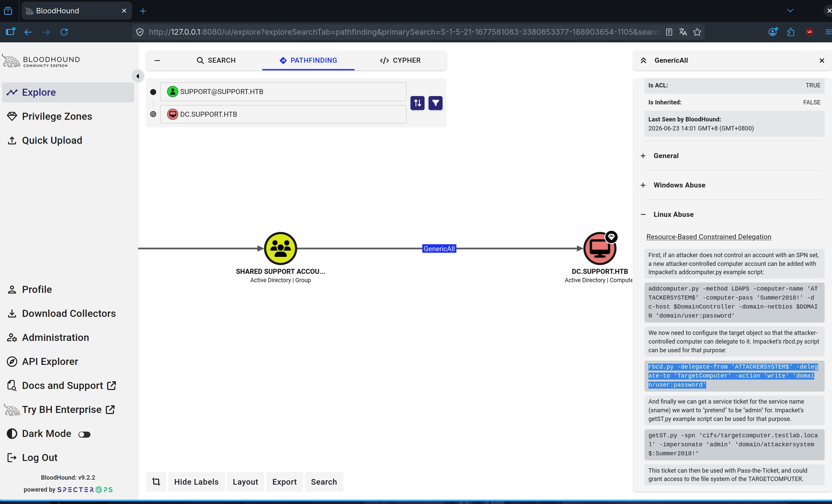The height and width of the screenshot is (504, 832).
Task: Click the swap start and destination nodes button
Action: pos(418,103)
